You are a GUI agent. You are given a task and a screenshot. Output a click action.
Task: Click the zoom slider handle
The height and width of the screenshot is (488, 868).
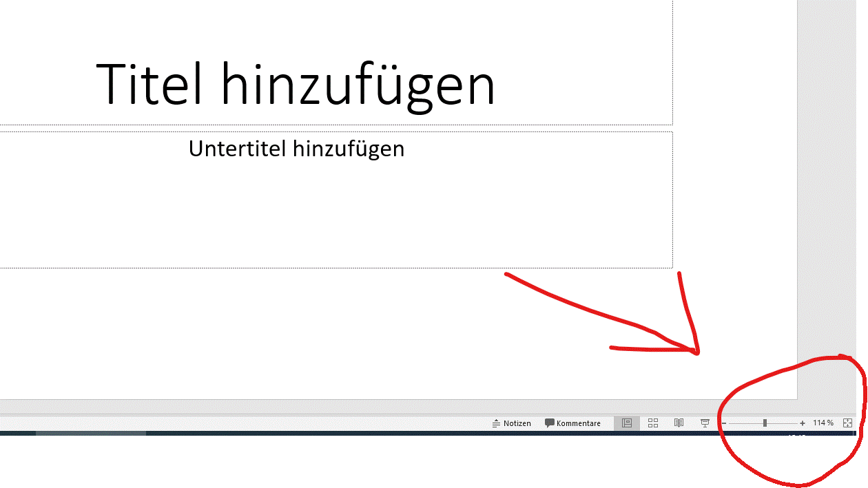click(x=765, y=423)
